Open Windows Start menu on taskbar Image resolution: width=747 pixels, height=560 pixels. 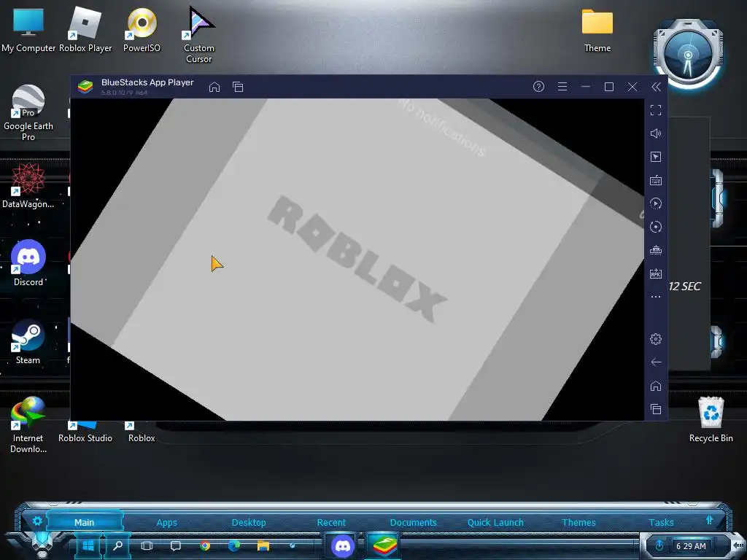pyautogui.click(x=88, y=545)
